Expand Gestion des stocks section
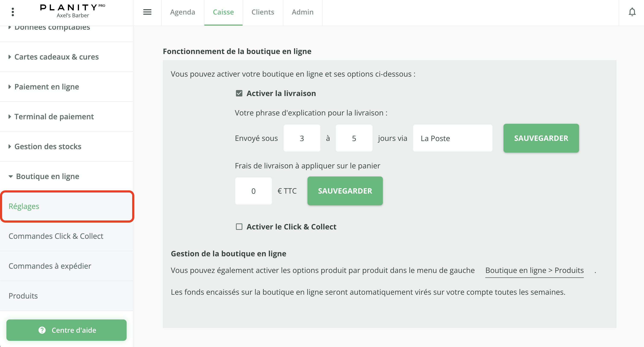Viewport: 644px width, 347px height. click(x=47, y=146)
